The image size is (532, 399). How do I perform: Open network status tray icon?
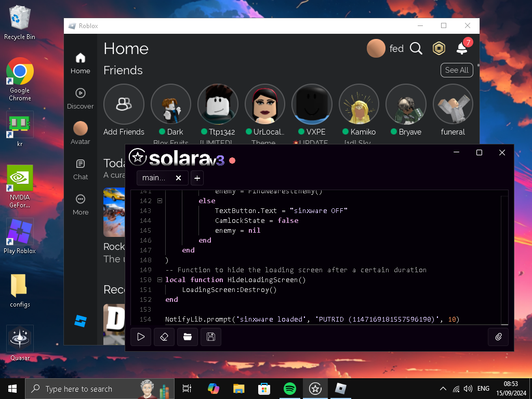point(456,389)
